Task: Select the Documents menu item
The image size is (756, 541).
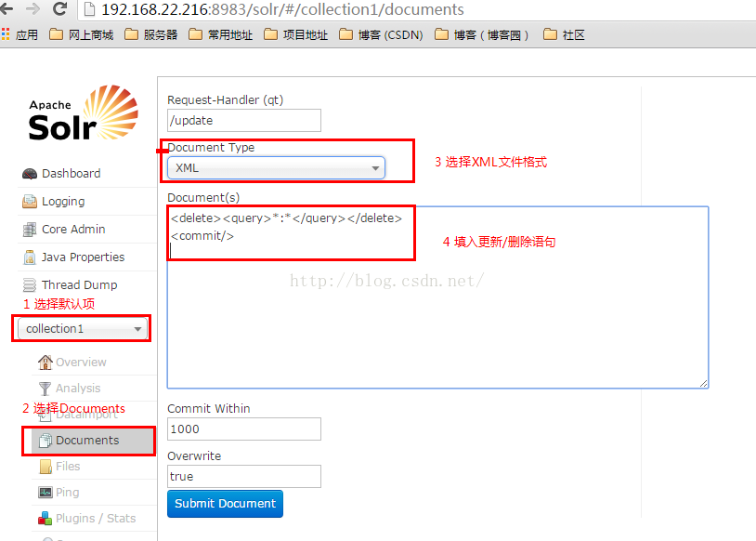Action: click(x=94, y=441)
